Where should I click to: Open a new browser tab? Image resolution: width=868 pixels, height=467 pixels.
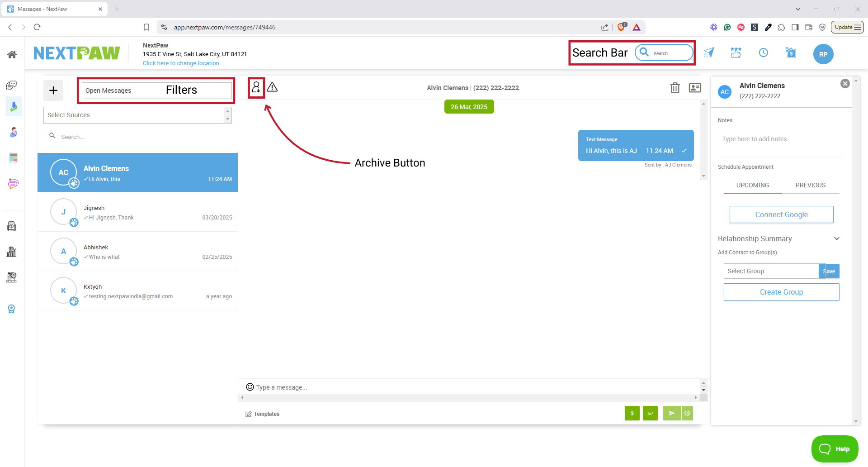(x=117, y=9)
